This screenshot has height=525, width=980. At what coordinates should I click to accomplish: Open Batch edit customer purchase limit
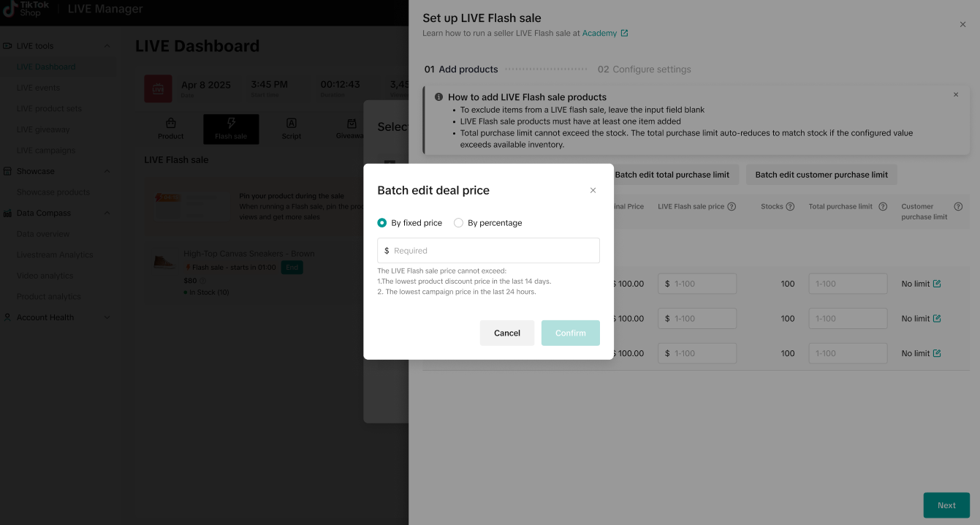pyautogui.click(x=821, y=175)
